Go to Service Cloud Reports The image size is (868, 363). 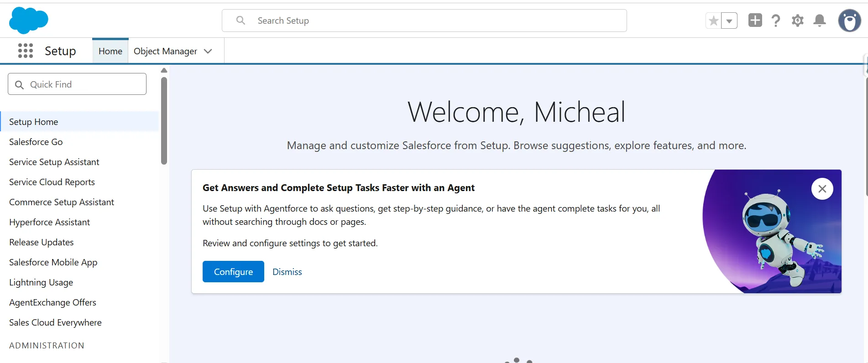(52, 182)
